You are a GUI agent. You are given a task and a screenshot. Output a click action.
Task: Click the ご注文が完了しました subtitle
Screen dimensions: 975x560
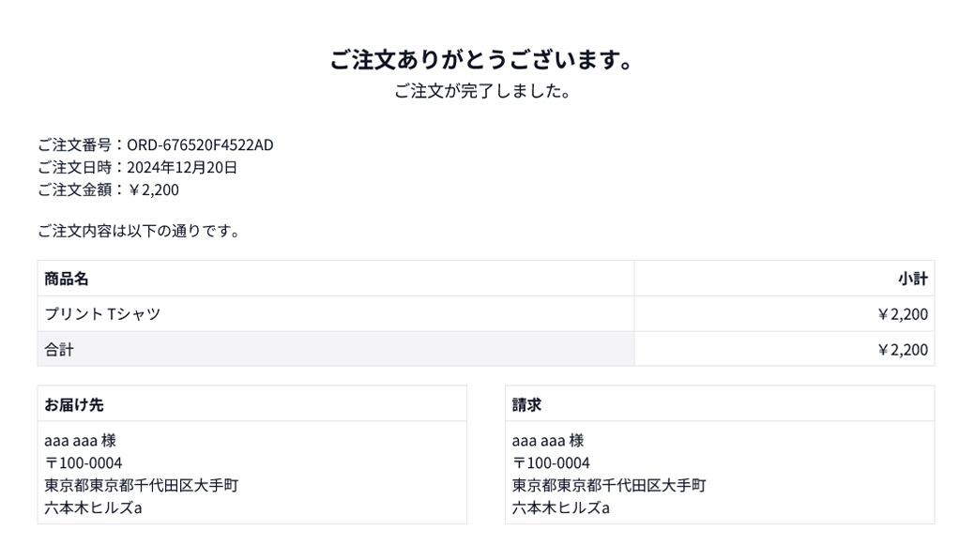pyautogui.click(x=482, y=91)
